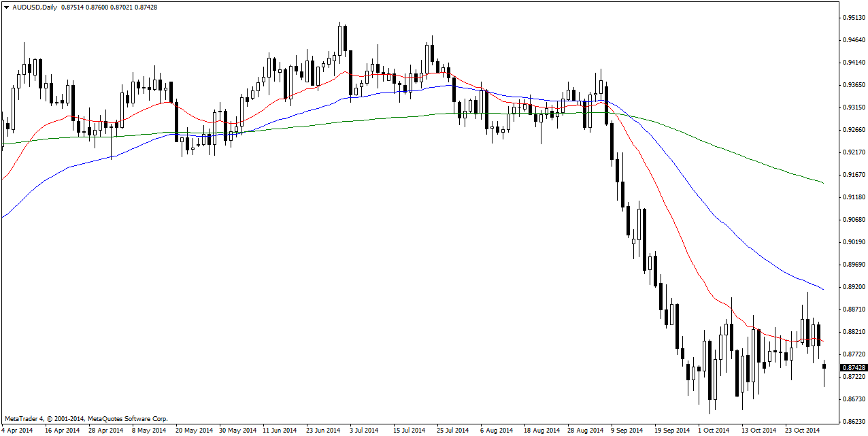The width and height of the screenshot is (868, 436).
Task: Click the small triangle before AUDUSD,Daily
Action: (6, 6)
